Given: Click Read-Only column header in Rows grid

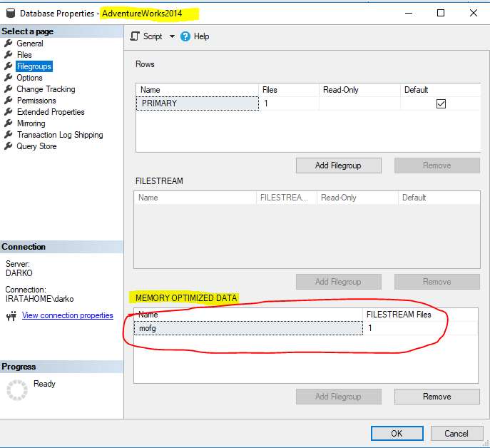Looking at the screenshot, I should point(359,90).
